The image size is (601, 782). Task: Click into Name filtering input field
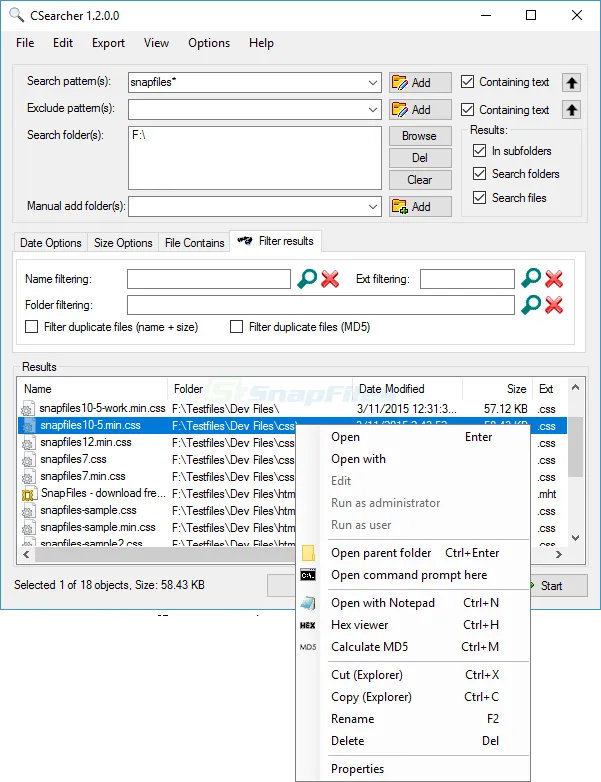(x=208, y=279)
